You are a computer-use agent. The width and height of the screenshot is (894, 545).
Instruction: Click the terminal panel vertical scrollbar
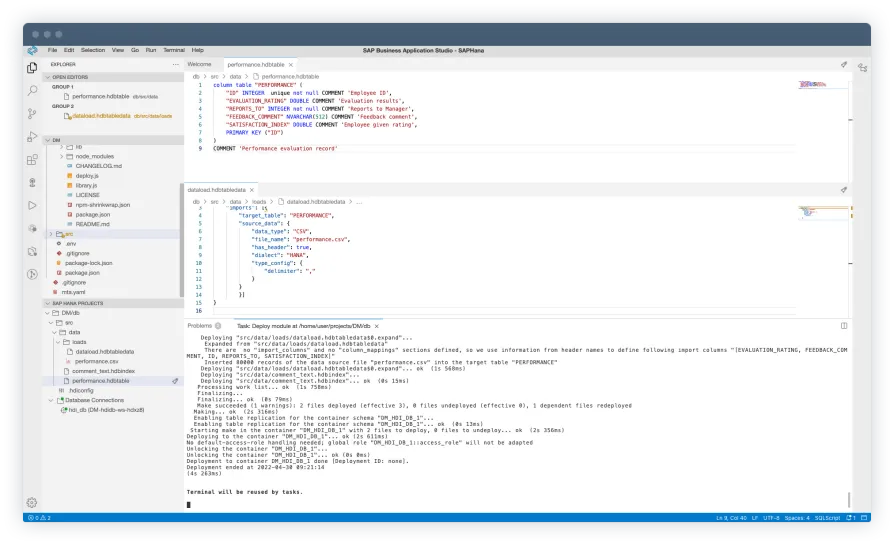pyautogui.click(x=849, y=499)
